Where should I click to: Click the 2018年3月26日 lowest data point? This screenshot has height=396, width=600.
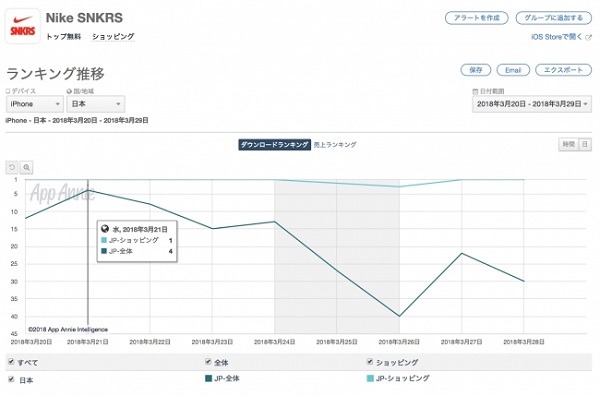(399, 316)
